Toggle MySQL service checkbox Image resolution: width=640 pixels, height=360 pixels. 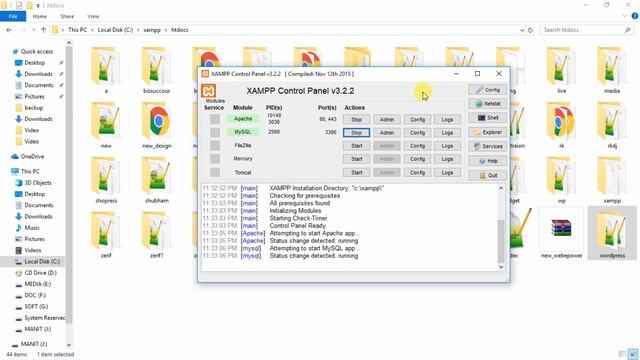[215, 132]
